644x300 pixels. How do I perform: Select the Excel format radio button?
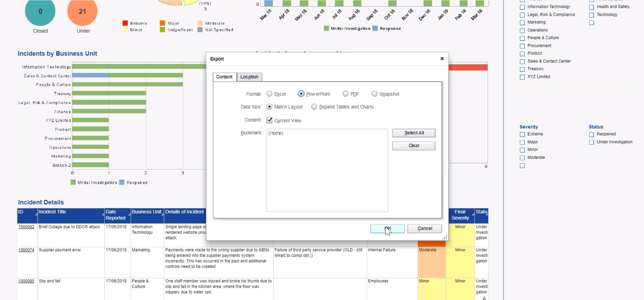point(269,94)
